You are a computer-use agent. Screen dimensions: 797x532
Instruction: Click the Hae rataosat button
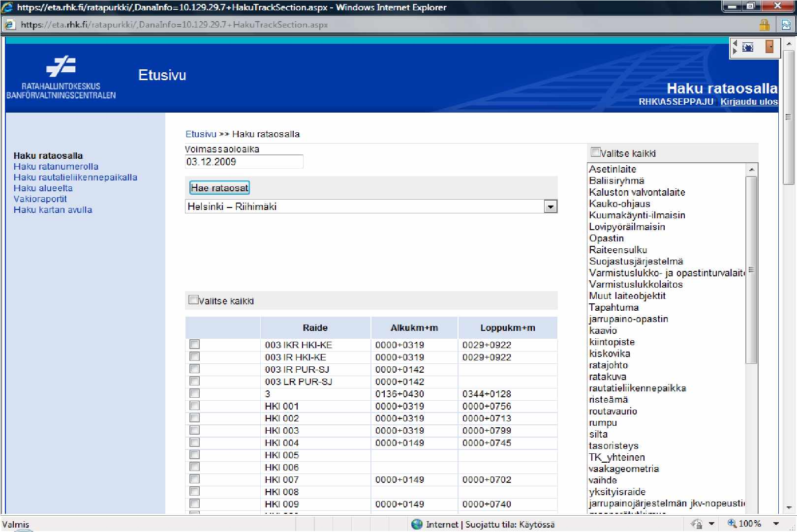219,188
